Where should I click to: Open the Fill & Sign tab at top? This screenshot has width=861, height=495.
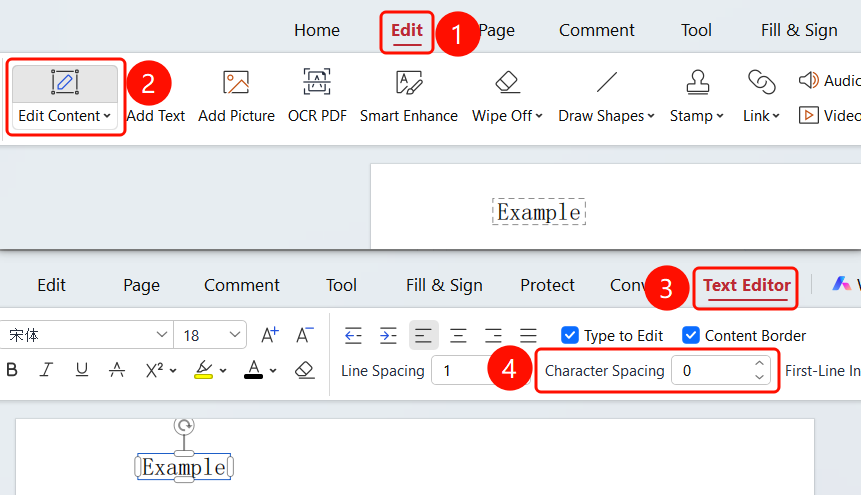(x=799, y=30)
